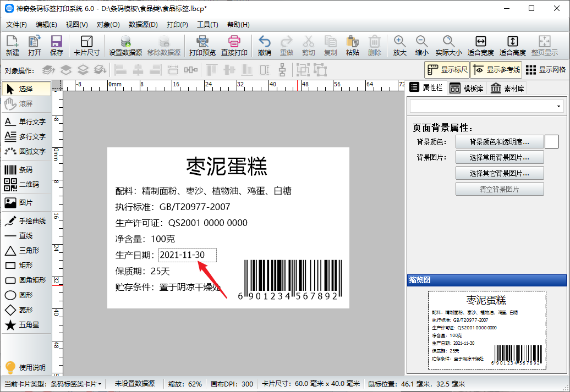Select the 条码 barcode tool

point(25,170)
